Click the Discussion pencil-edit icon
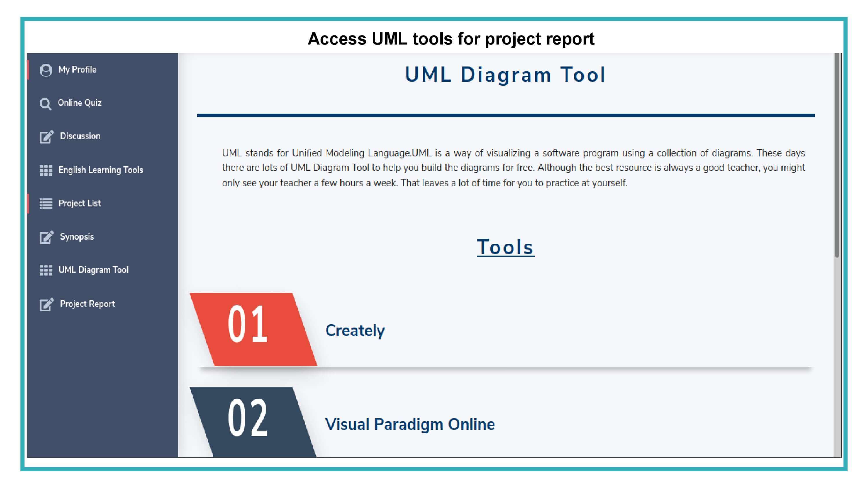Viewport: 868px width, 488px height. point(46,136)
